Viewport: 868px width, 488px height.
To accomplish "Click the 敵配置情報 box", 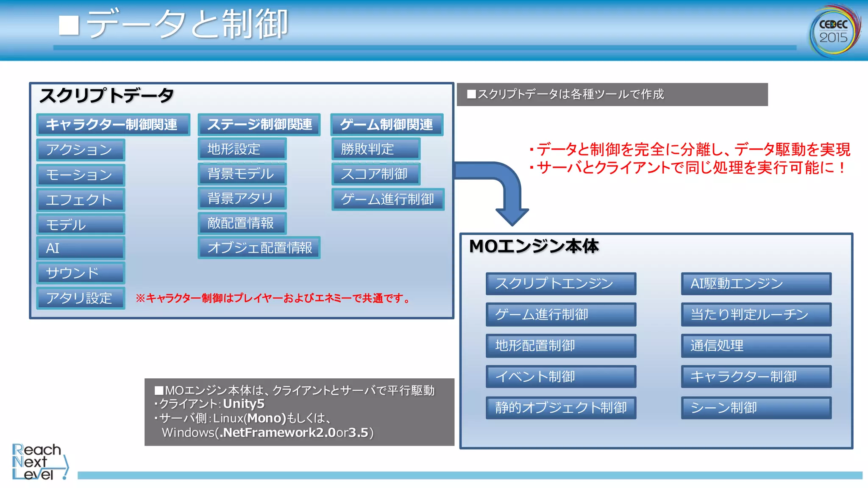I will [x=242, y=223].
